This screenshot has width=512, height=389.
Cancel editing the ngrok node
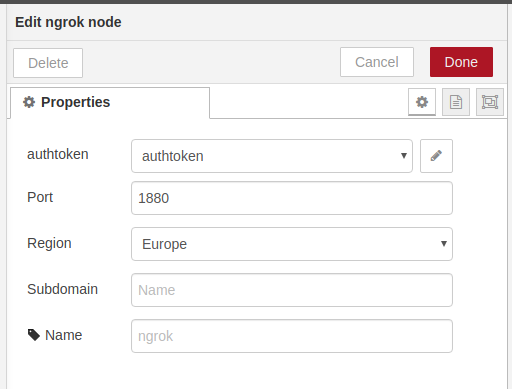(x=377, y=62)
